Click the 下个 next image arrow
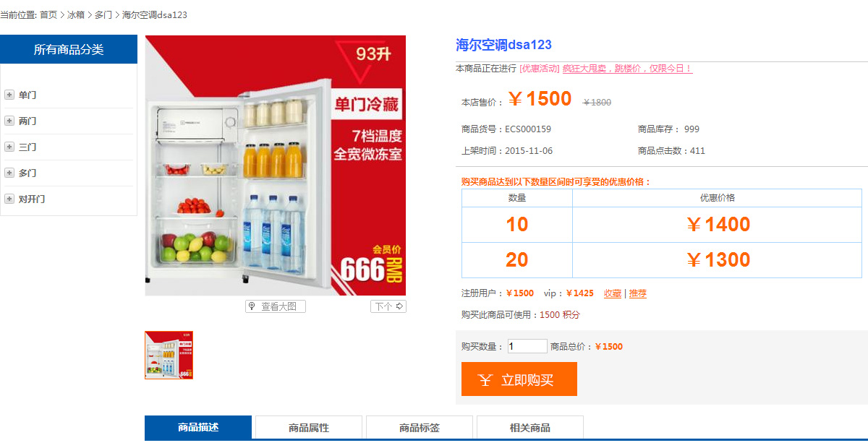The image size is (868, 448). coord(388,306)
